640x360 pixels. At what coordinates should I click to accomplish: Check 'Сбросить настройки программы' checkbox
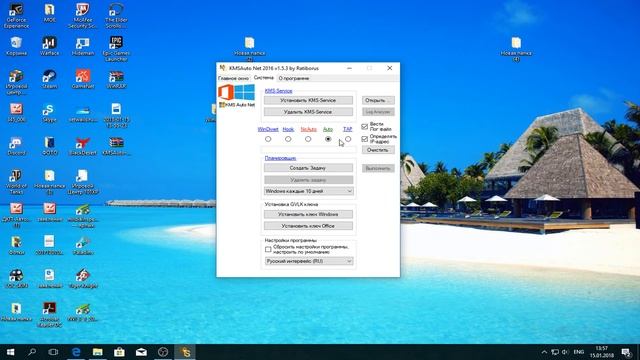click(x=268, y=249)
